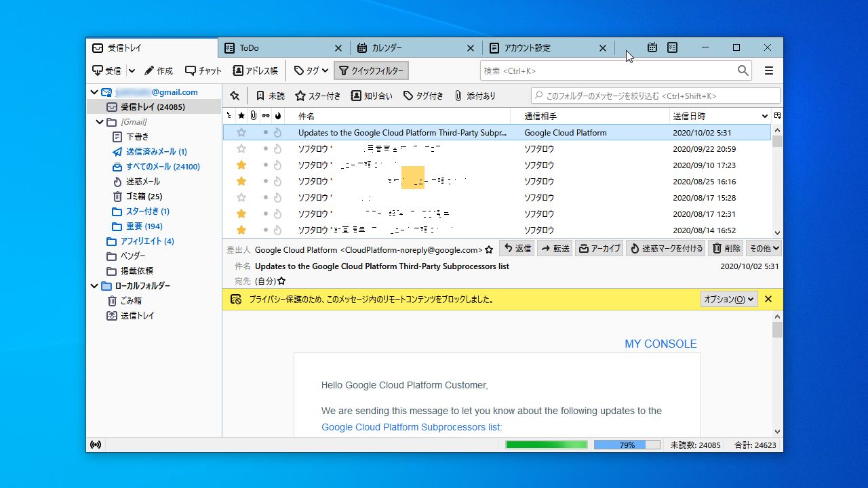868x488 pixels.
Task: Delete message with 削除 button
Action: (726, 249)
